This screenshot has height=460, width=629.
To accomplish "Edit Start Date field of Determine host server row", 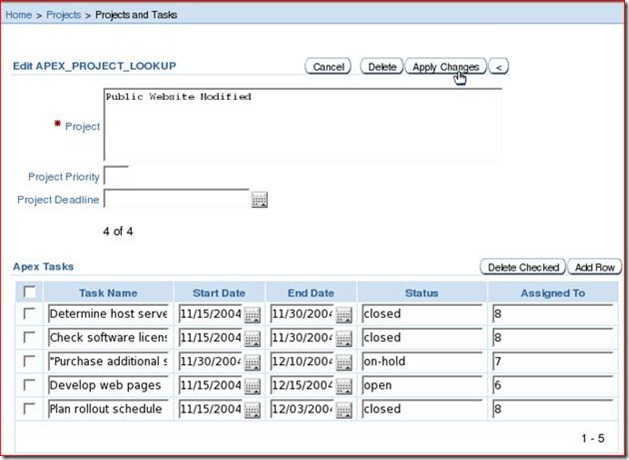I will click(211, 313).
